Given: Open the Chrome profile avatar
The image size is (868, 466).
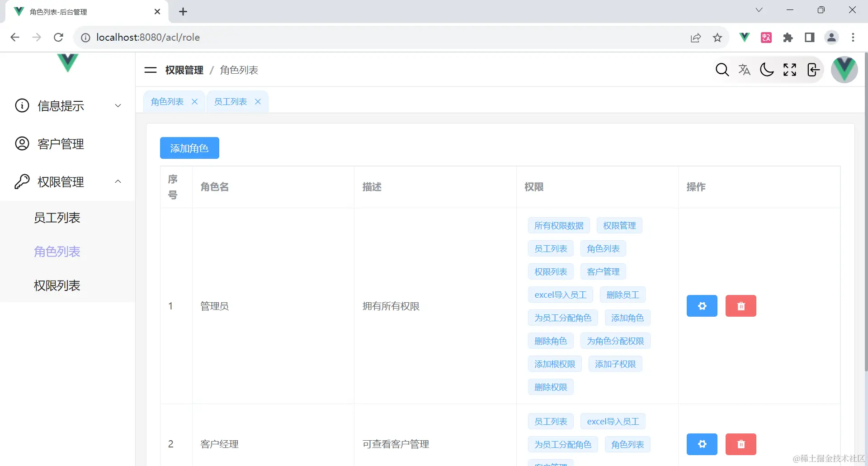Looking at the screenshot, I should pyautogui.click(x=831, y=38).
